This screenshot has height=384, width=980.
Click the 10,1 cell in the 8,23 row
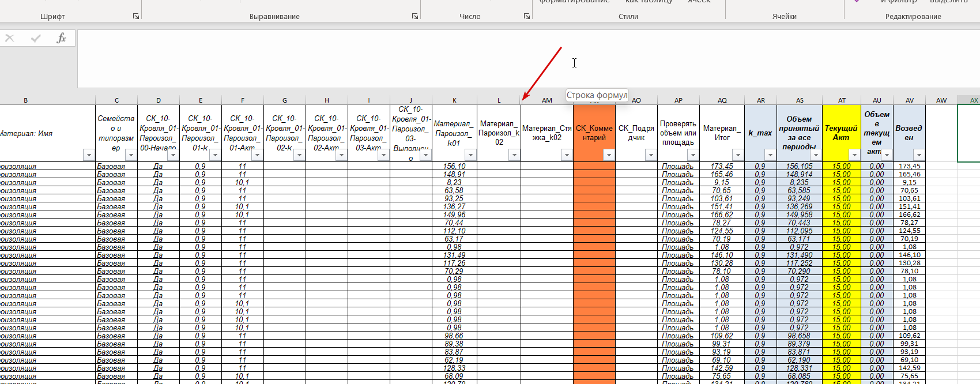[243, 182]
